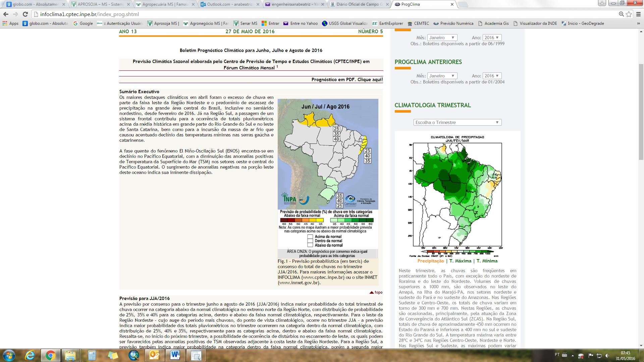Open the Senar MS bookmark
The height and width of the screenshot is (362, 644).
246,23
